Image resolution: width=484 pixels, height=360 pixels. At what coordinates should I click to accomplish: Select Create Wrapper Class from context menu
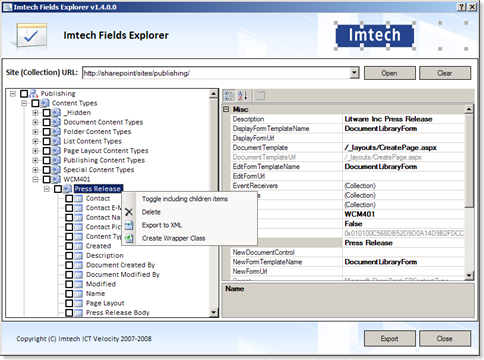click(173, 238)
